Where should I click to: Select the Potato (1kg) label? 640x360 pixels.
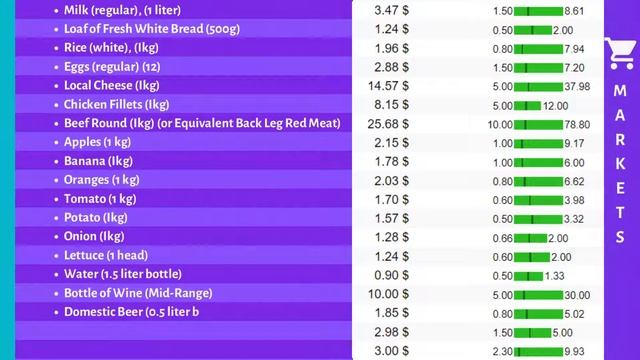(96, 218)
